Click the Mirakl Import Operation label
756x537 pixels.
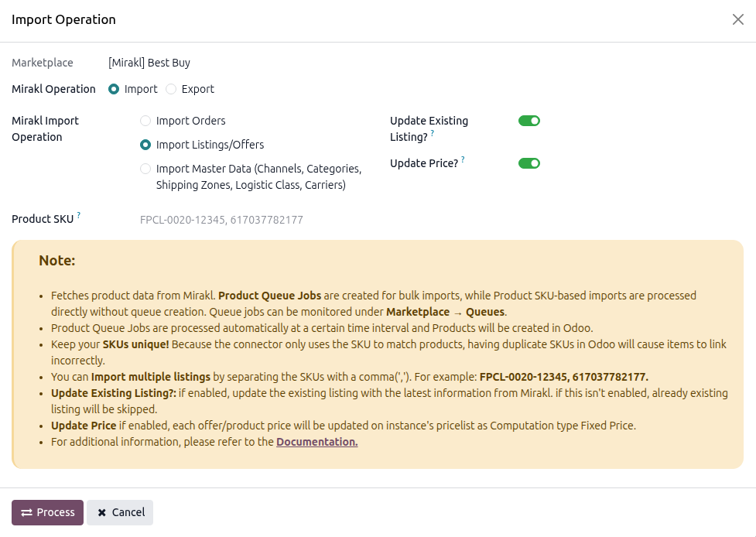pyautogui.click(x=46, y=128)
